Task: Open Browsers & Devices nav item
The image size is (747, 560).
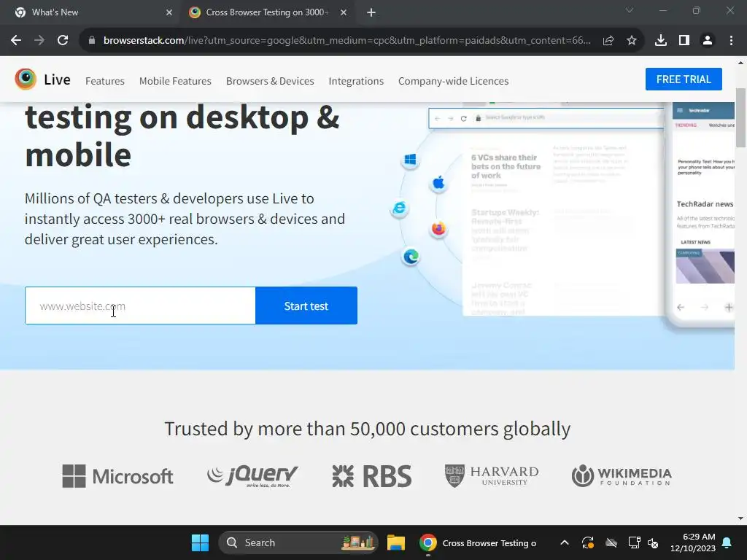Action: click(x=270, y=81)
